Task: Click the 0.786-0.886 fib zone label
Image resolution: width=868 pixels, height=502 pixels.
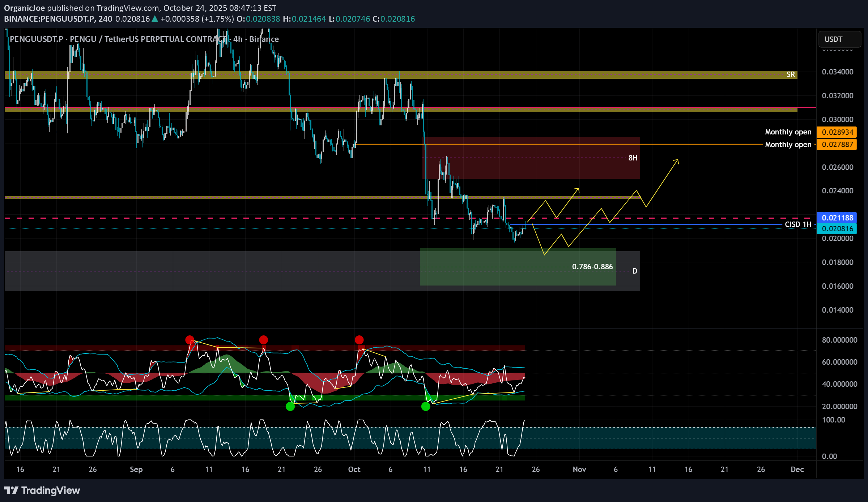Action: pyautogui.click(x=592, y=267)
